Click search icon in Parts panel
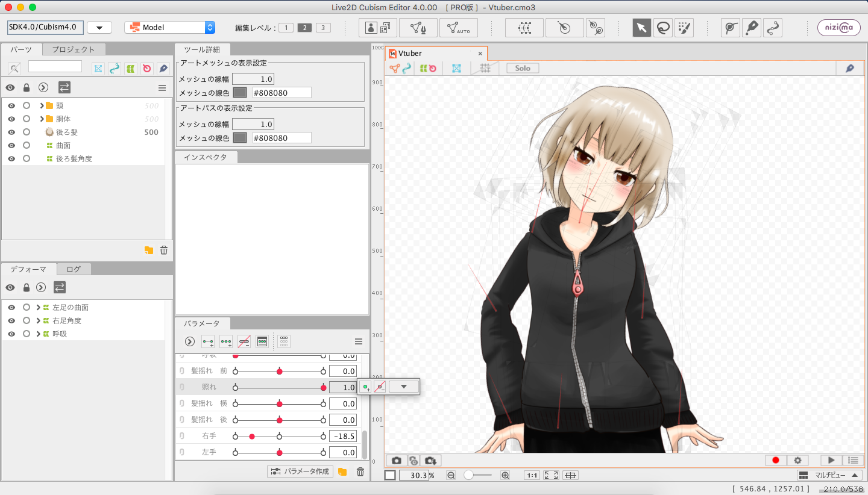 pyautogui.click(x=14, y=68)
